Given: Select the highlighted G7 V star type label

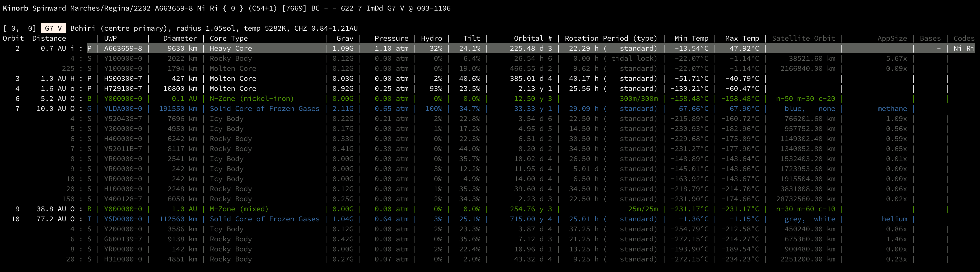Looking at the screenshot, I should 53,28.
